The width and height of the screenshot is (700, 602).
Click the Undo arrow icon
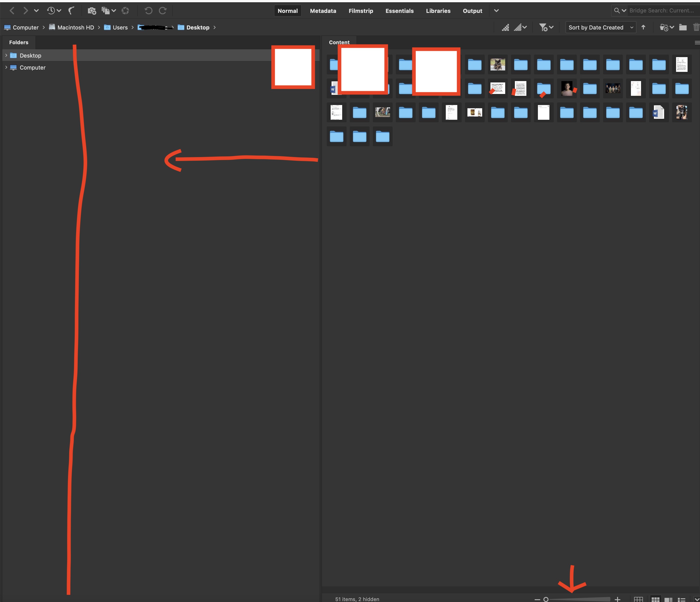pyautogui.click(x=149, y=10)
